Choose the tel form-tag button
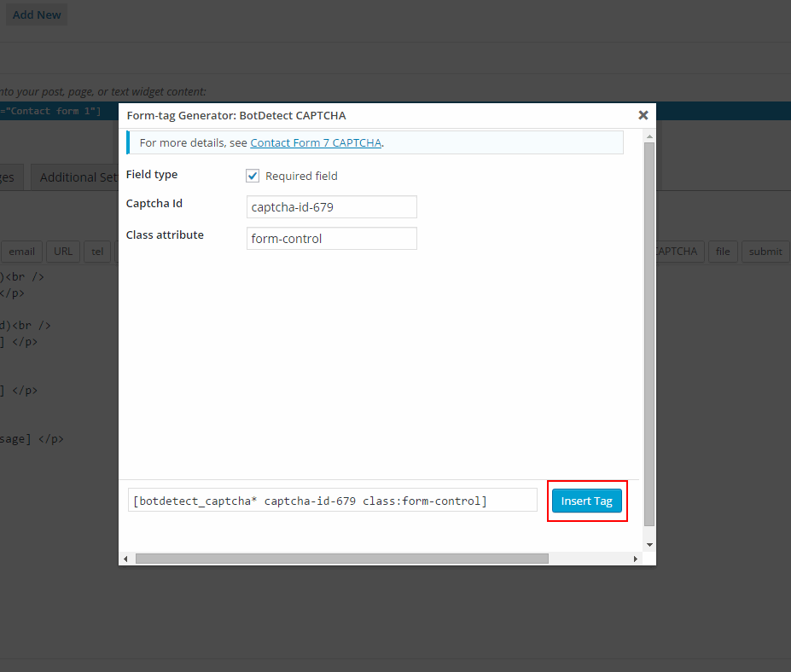791x672 pixels. tap(97, 252)
